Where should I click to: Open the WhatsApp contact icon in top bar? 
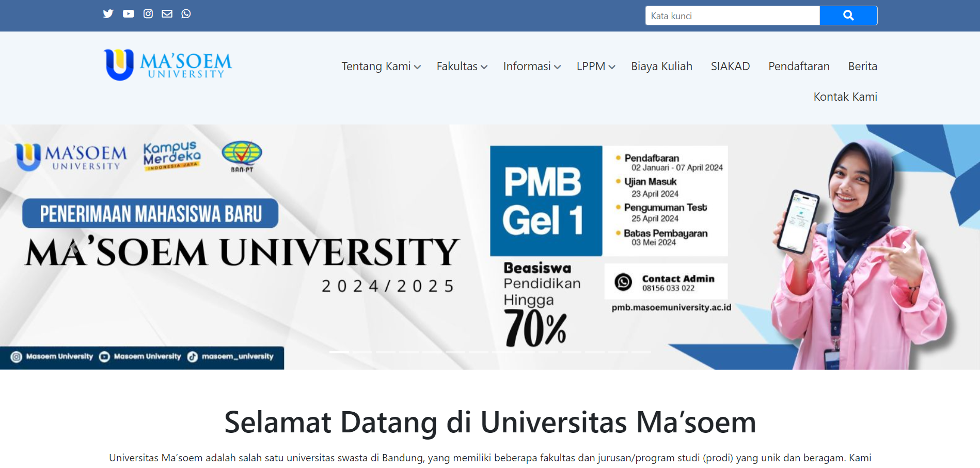(186, 13)
